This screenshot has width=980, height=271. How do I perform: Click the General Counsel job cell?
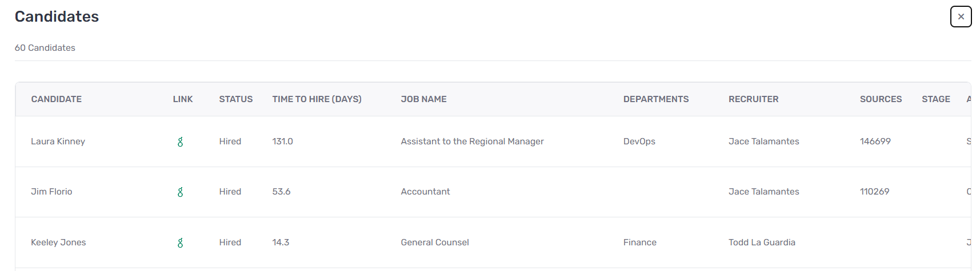pyautogui.click(x=435, y=242)
